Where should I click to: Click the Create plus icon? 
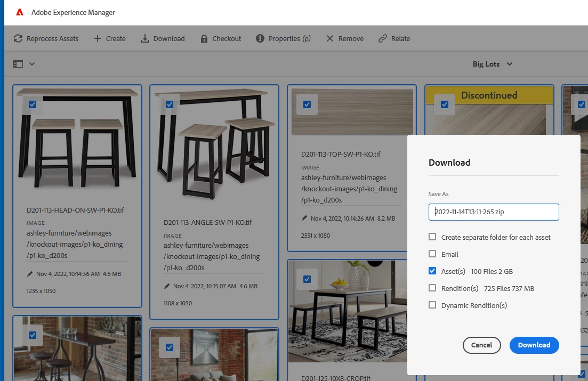pos(98,38)
